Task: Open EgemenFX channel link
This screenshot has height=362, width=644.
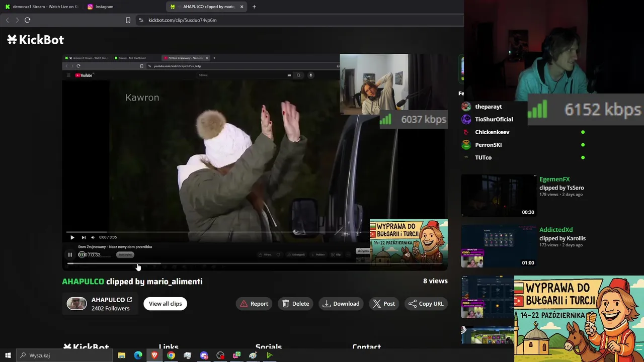Action: click(554, 179)
